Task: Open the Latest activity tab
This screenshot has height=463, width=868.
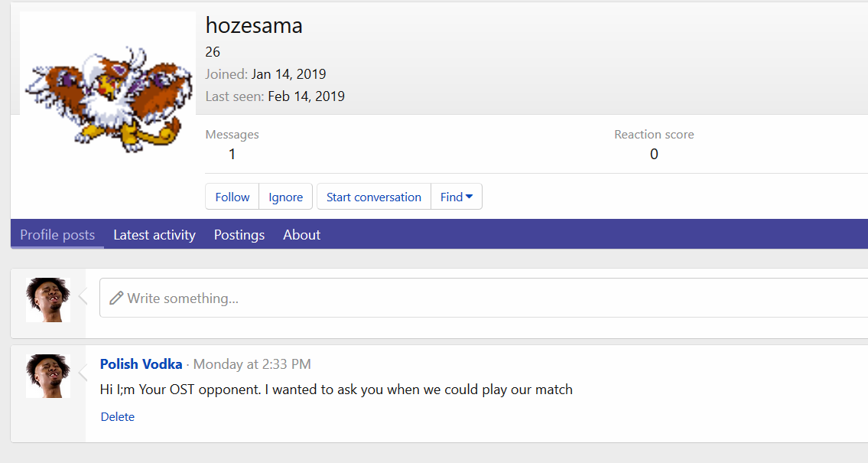Action: pos(154,235)
